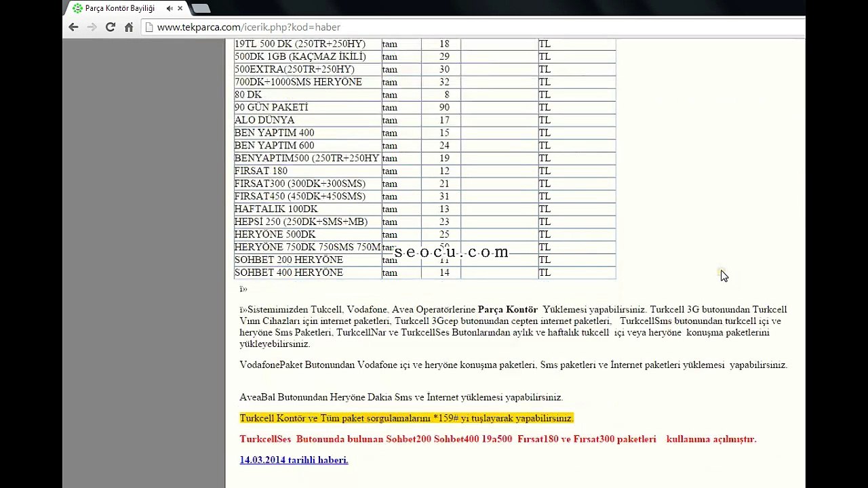
Task: Click price 32 in the 700DK+1000SMS row
Action: pyautogui.click(x=444, y=82)
